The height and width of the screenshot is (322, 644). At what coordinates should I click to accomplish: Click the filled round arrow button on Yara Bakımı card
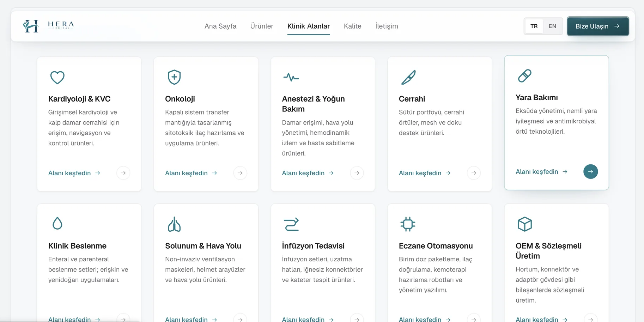click(x=590, y=171)
